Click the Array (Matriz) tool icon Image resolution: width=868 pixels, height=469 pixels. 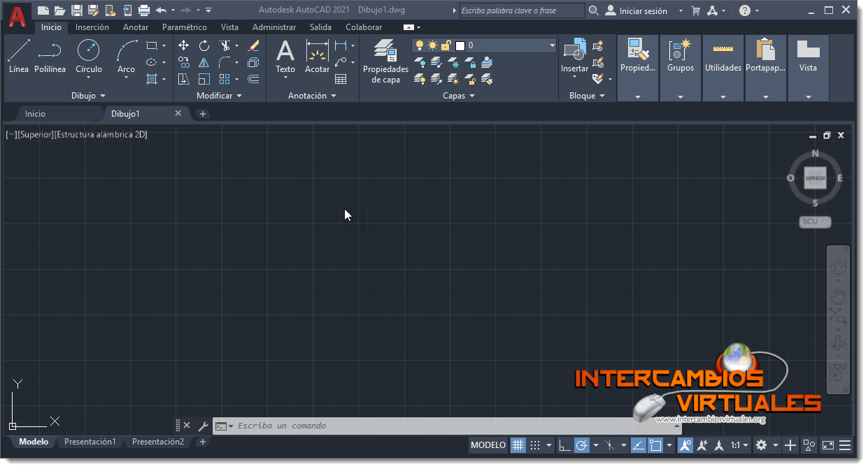point(225,79)
